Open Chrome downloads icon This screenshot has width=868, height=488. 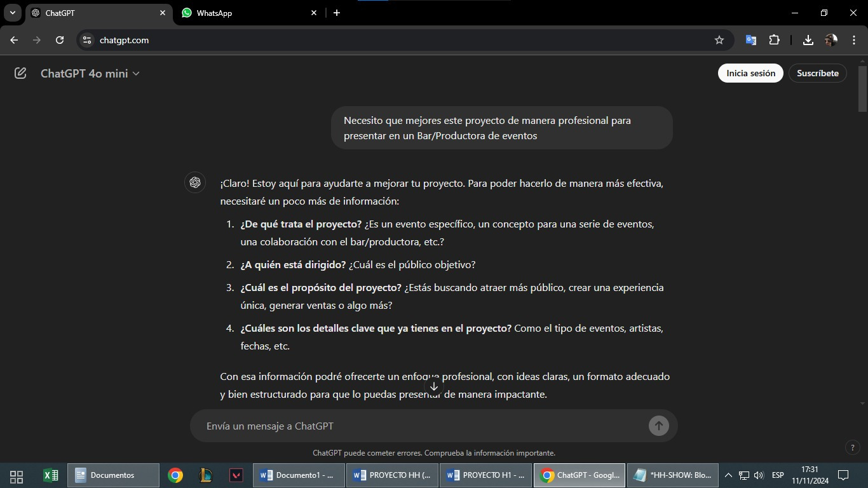pyautogui.click(x=808, y=40)
